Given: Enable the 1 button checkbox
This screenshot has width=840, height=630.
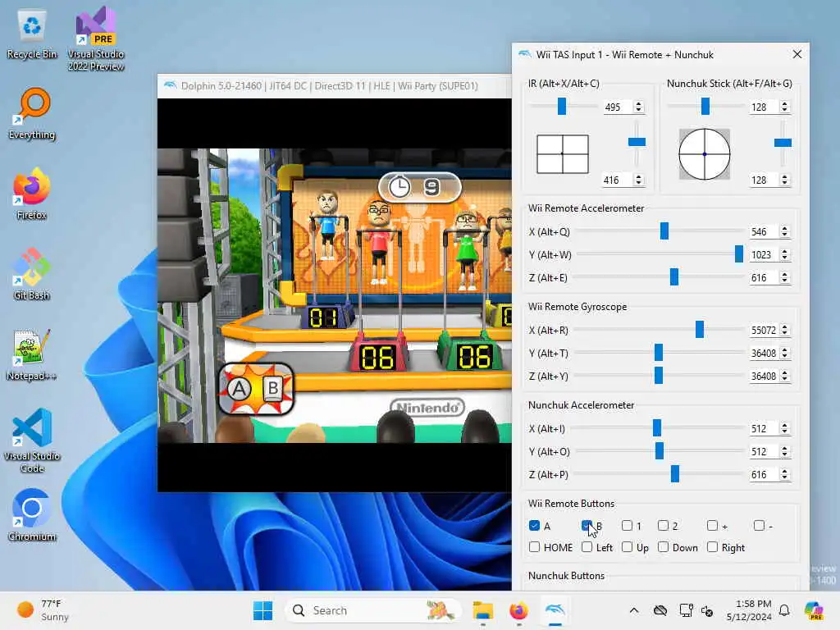Looking at the screenshot, I should [627, 526].
